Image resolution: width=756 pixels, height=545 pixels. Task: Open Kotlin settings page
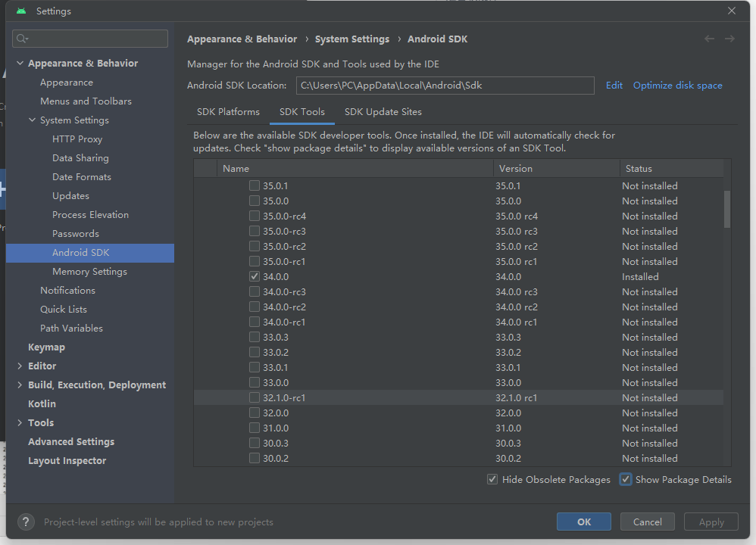(42, 403)
